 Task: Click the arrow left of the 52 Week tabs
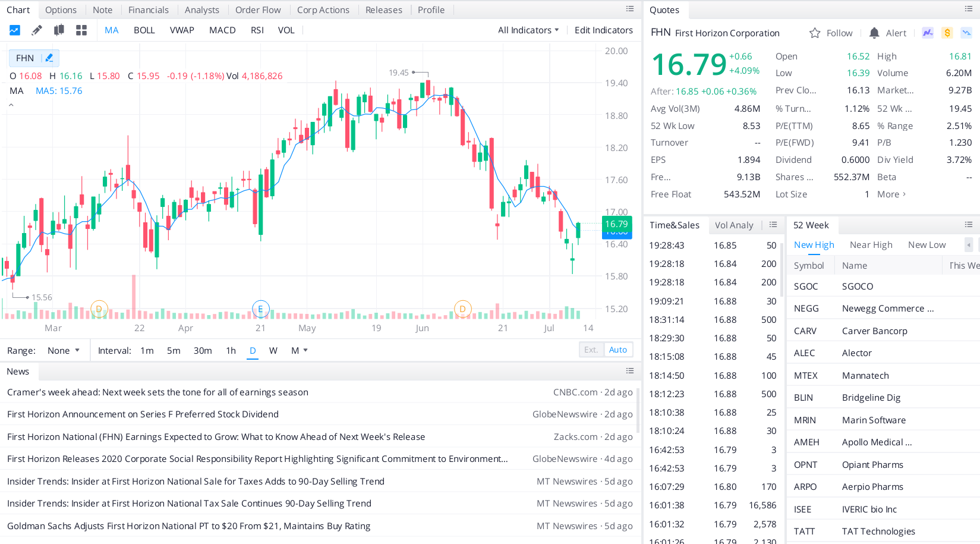point(969,245)
